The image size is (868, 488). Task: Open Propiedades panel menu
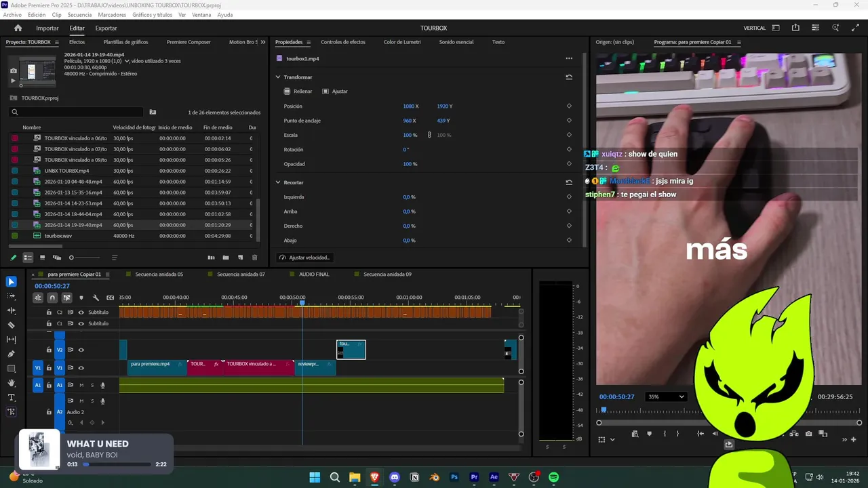click(309, 42)
